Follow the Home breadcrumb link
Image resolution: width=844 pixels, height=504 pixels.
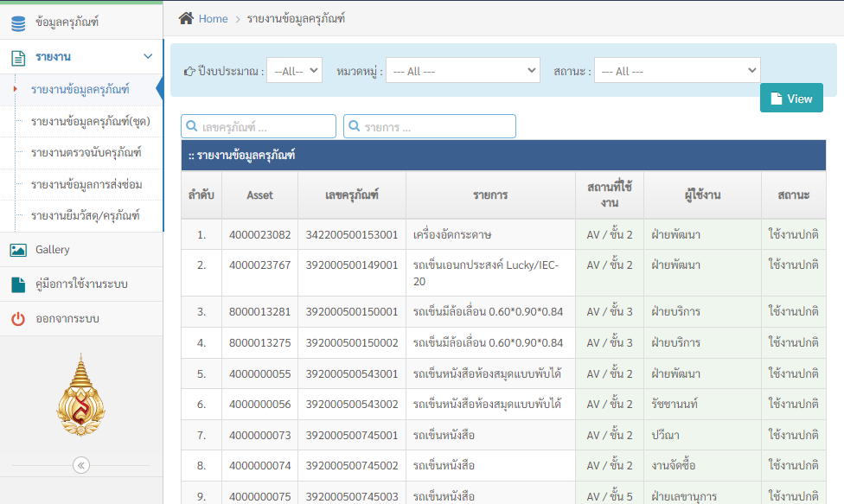(x=213, y=19)
